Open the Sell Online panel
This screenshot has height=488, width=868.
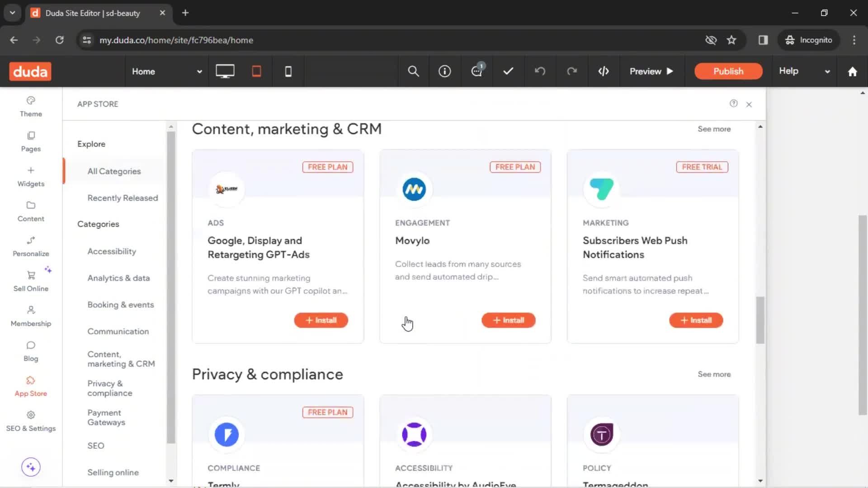(31, 281)
